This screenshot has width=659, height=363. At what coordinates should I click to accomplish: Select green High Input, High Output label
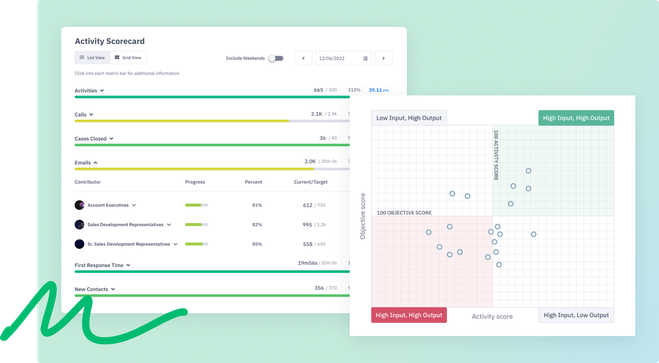[576, 118]
